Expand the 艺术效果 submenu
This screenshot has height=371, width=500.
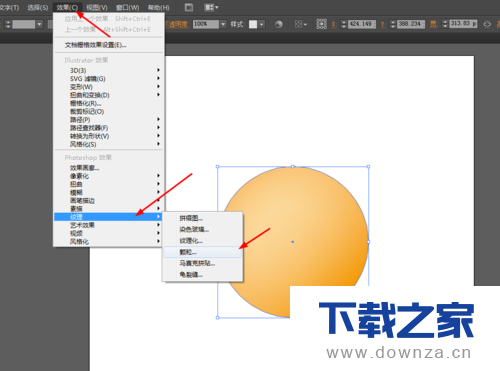109,225
